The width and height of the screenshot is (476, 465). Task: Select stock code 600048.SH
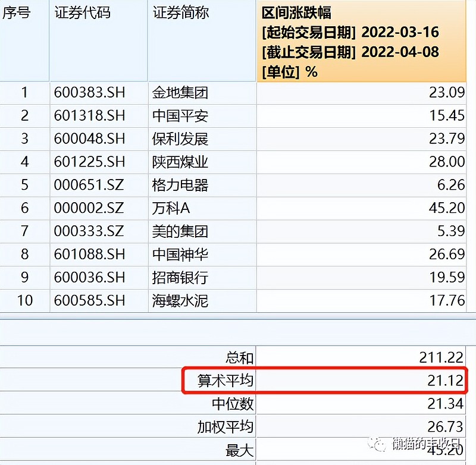pyautogui.click(x=90, y=139)
